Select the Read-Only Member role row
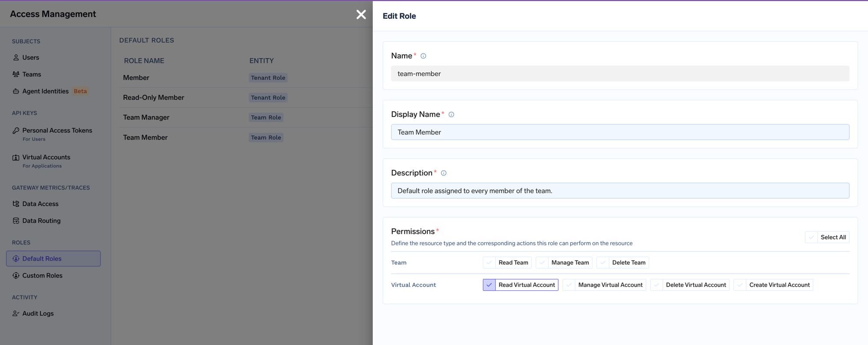Screen dimensions: 868x345 [x=246, y=98]
